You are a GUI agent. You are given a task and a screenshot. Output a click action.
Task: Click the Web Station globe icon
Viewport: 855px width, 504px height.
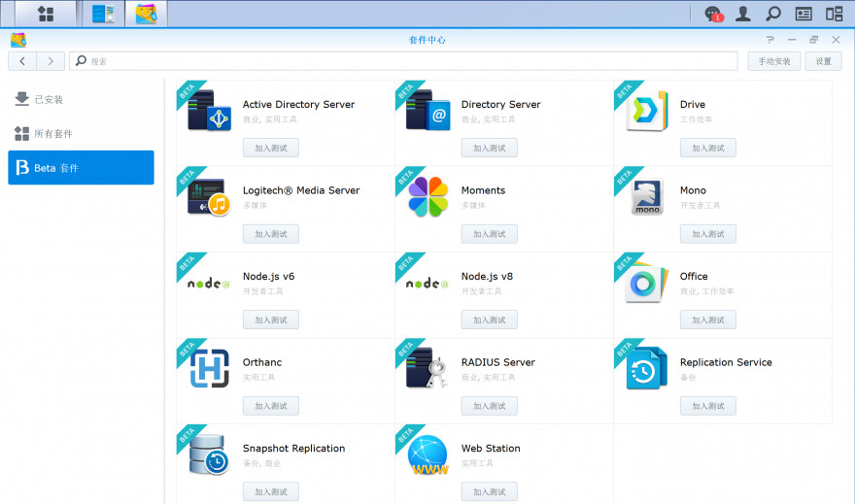pyautogui.click(x=427, y=455)
